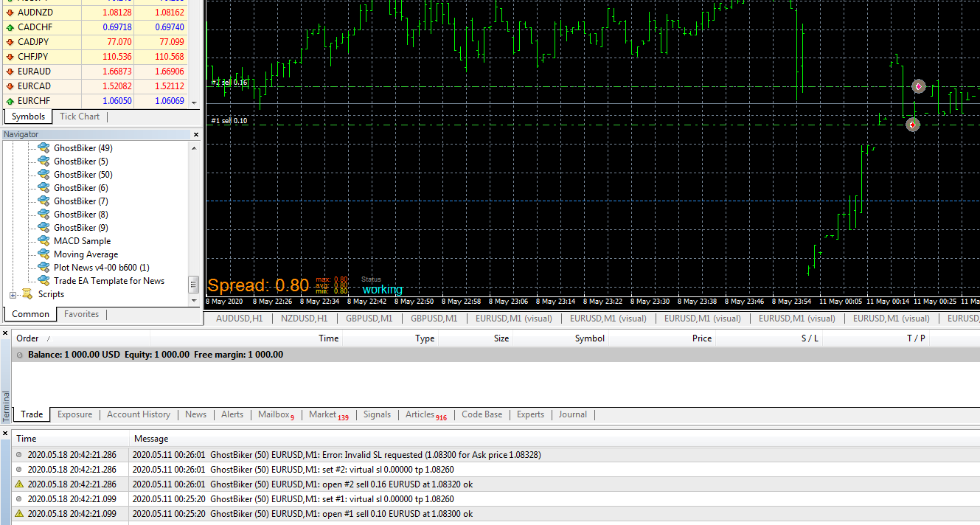Click the upper sell order marker on chart

pos(918,86)
